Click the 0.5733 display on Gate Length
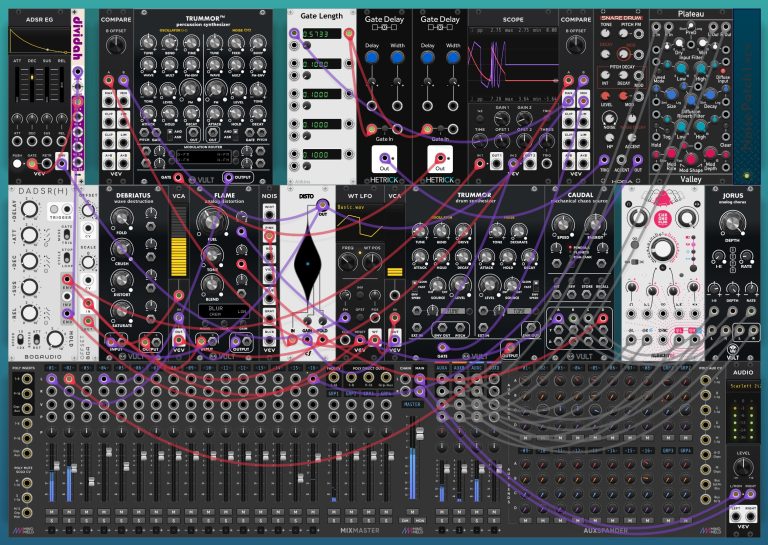Image resolution: width=768 pixels, height=545 pixels. click(x=322, y=34)
